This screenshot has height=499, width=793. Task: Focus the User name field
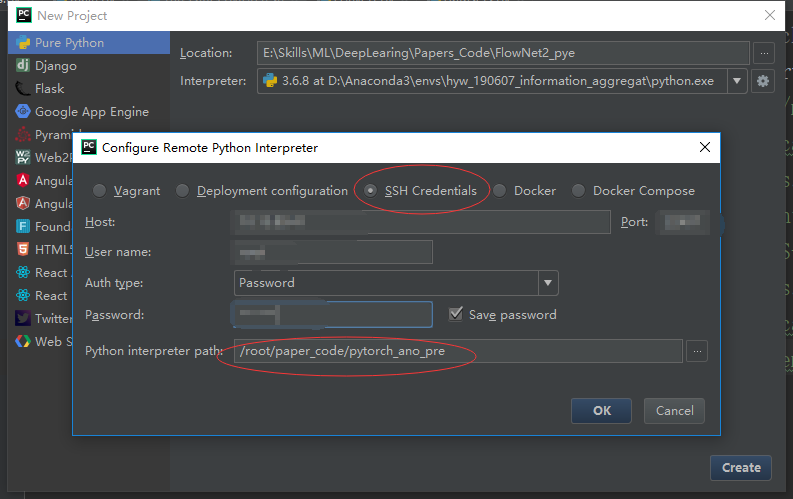click(333, 252)
